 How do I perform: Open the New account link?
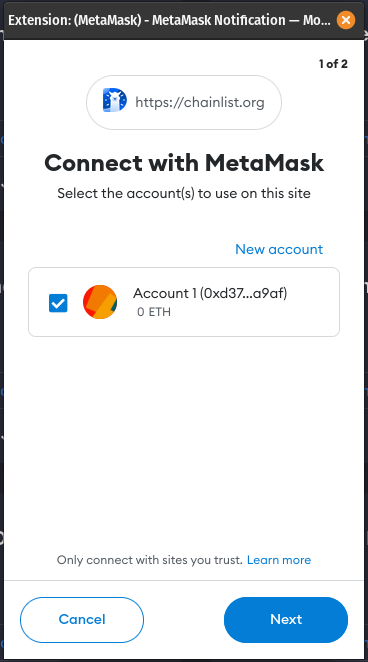279,249
